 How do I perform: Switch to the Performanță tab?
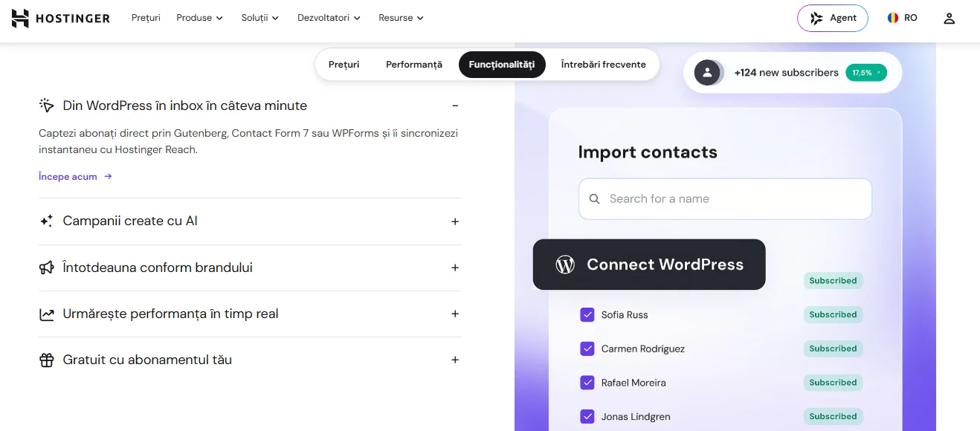pyautogui.click(x=414, y=65)
